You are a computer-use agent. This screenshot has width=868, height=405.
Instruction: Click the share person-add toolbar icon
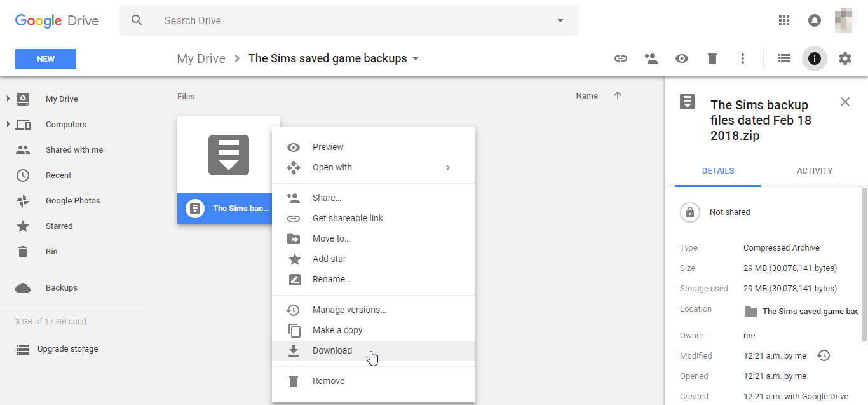[x=651, y=58]
